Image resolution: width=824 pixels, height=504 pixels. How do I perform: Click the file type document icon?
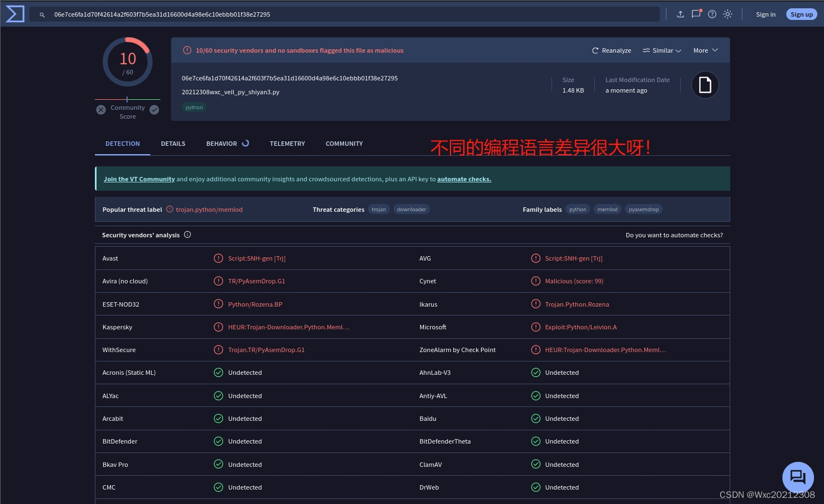705,85
